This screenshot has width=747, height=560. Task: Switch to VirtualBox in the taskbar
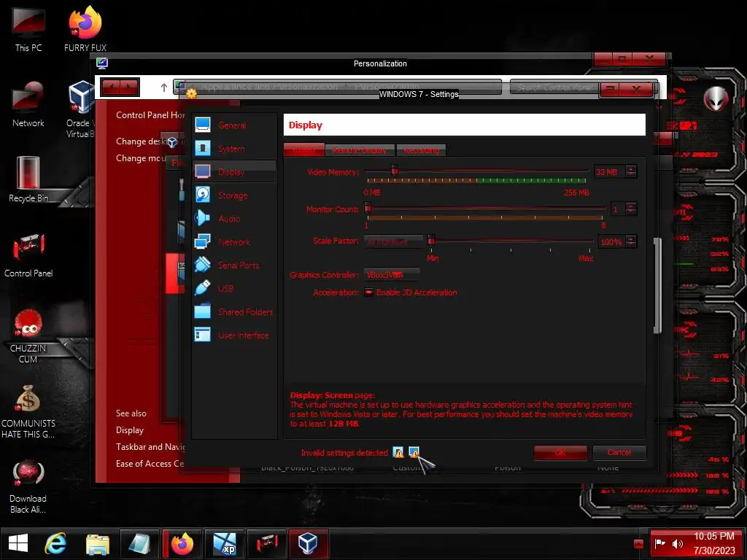(x=309, y=543)
